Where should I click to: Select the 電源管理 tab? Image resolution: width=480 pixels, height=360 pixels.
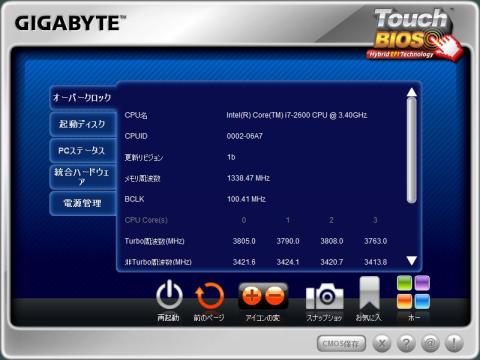(x=83, y=203)
